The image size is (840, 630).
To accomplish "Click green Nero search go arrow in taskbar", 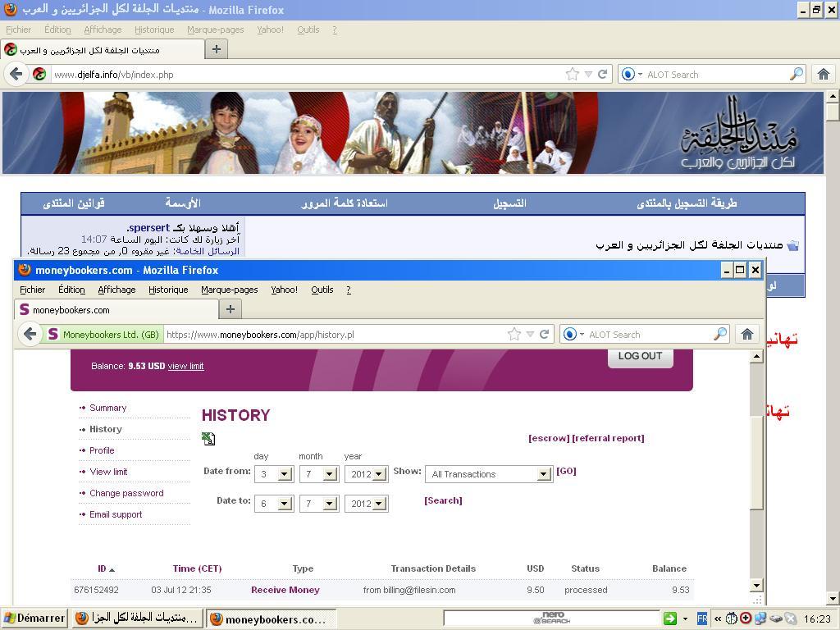I will pos(669,619).
